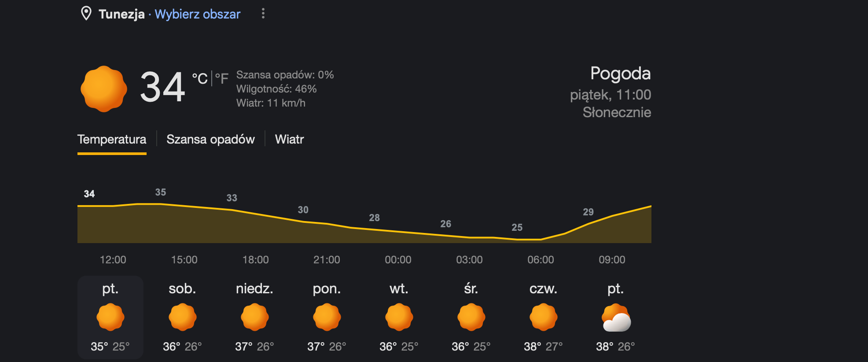Open the three-dot more options menu
The image size is (868, 362).
[263, 14]
